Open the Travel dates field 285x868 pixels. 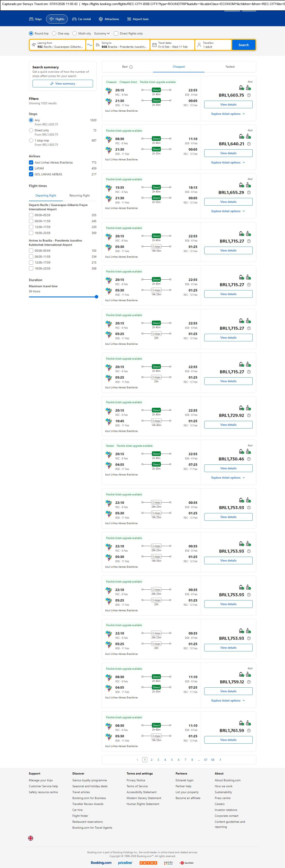pos(173,45)
